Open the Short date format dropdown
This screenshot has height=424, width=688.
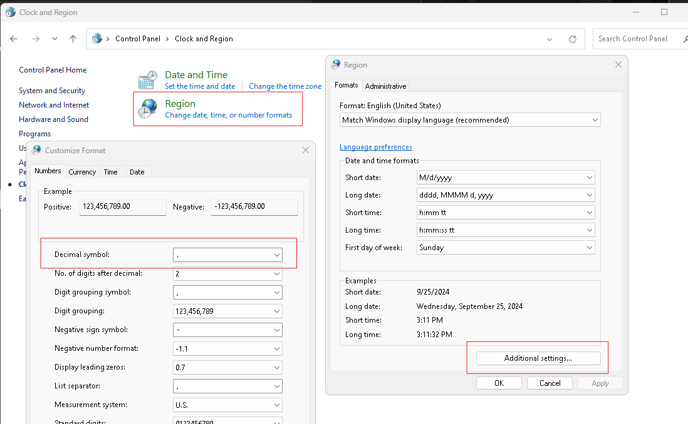pos(505,177)
